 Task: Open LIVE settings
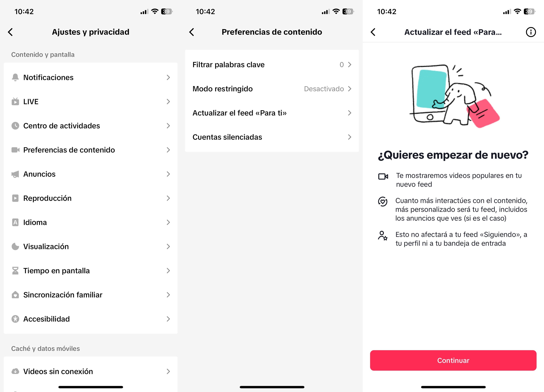[x=90, y=101]
